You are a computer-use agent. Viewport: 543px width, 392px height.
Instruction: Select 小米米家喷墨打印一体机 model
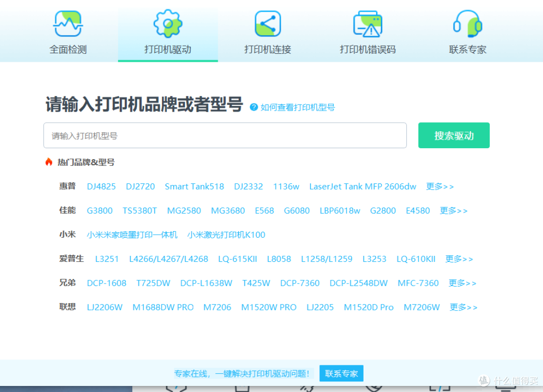pyautogui.click(x=132, y=235)
